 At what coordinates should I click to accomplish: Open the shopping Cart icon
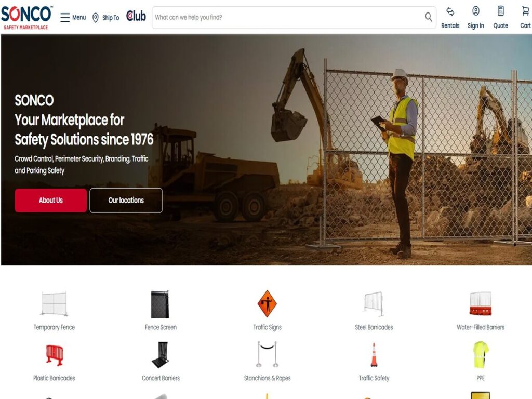[x=525, y=11]
